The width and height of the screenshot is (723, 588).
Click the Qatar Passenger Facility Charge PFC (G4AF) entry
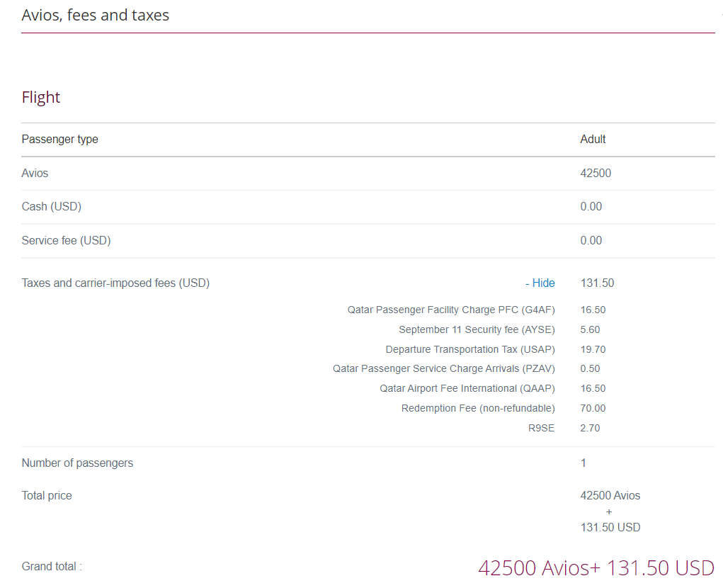451,310
